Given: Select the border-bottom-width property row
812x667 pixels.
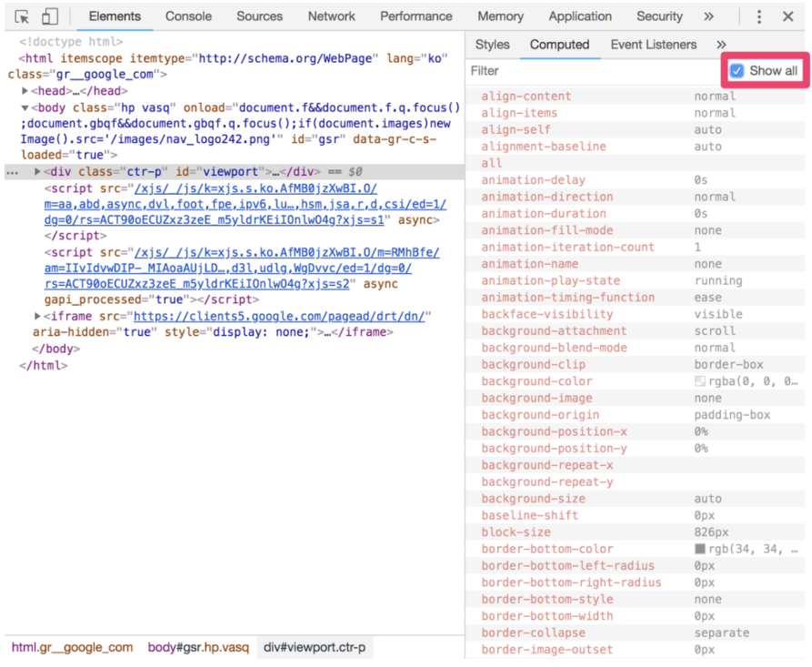Looking at the screenshot, I should 635,616.
